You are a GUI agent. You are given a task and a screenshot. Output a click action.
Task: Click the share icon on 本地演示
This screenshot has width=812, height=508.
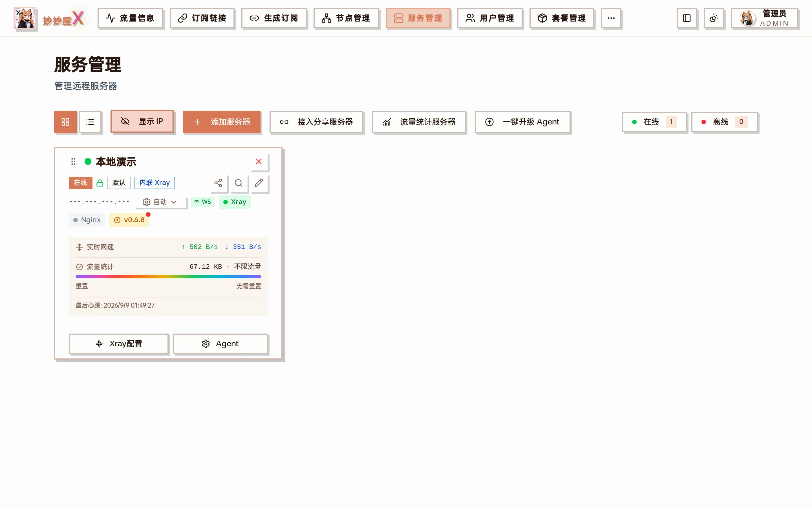click(219, 183)
